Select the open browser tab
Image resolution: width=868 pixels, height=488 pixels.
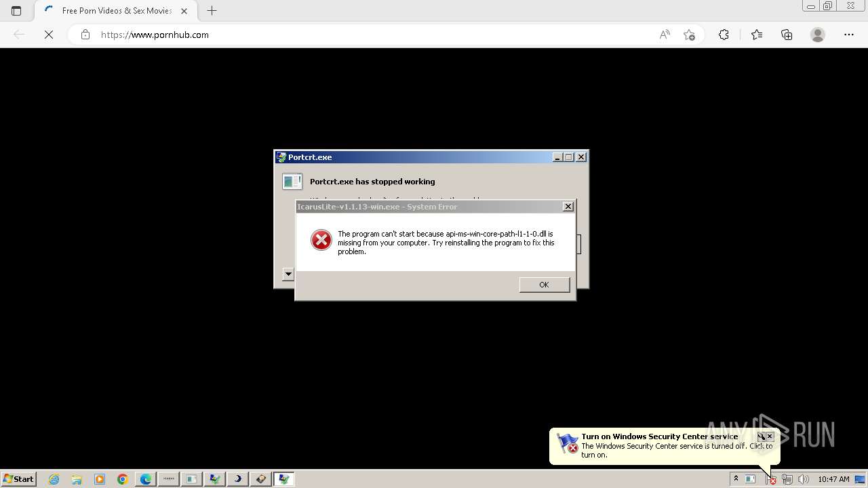[115, 11]
